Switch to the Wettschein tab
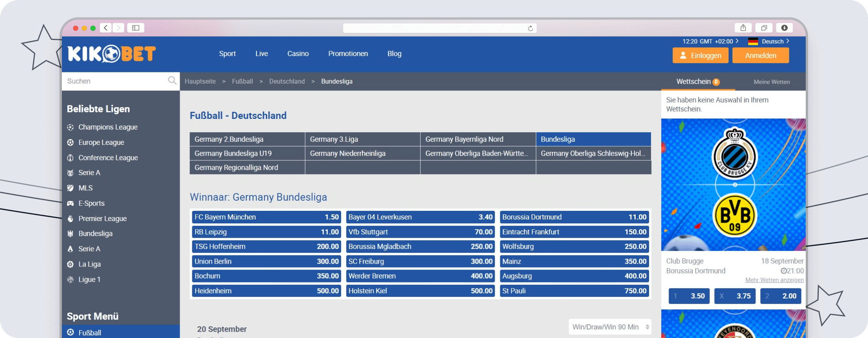868x338 pixels. pyautogui.click(x=698, y=81)
